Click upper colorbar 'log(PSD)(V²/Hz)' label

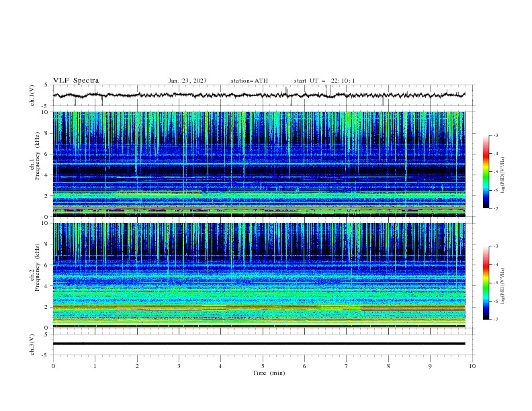503,175
